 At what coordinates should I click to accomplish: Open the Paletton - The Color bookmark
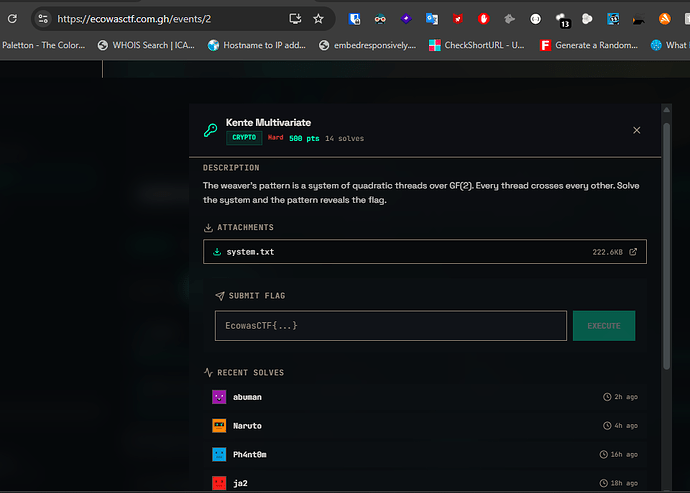(x=44, y=45)
